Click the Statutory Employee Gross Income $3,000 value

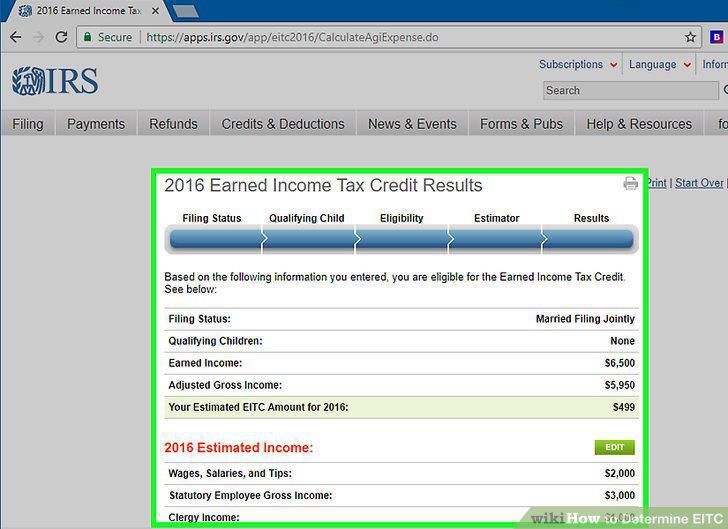coord(619,496)
